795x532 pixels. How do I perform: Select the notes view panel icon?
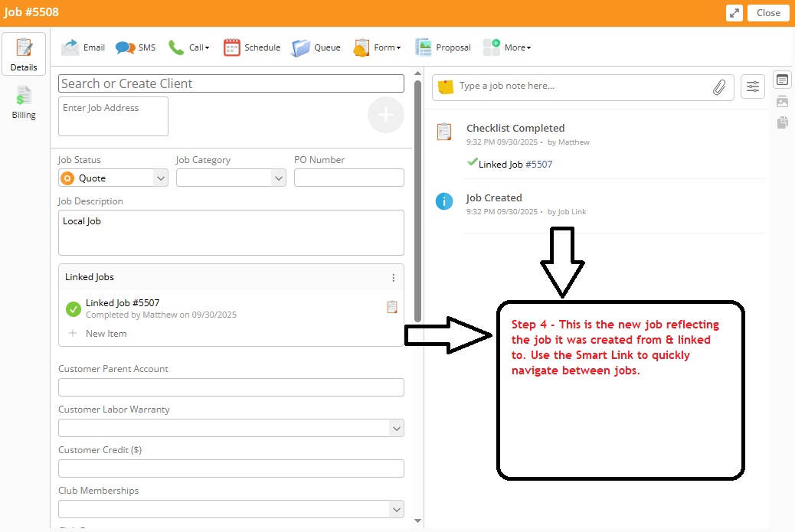782,79
